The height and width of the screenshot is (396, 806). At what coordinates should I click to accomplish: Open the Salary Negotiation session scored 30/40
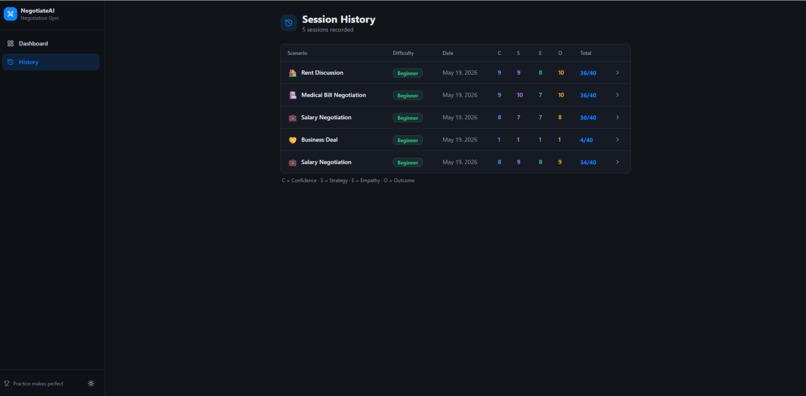tap(455, 117)
